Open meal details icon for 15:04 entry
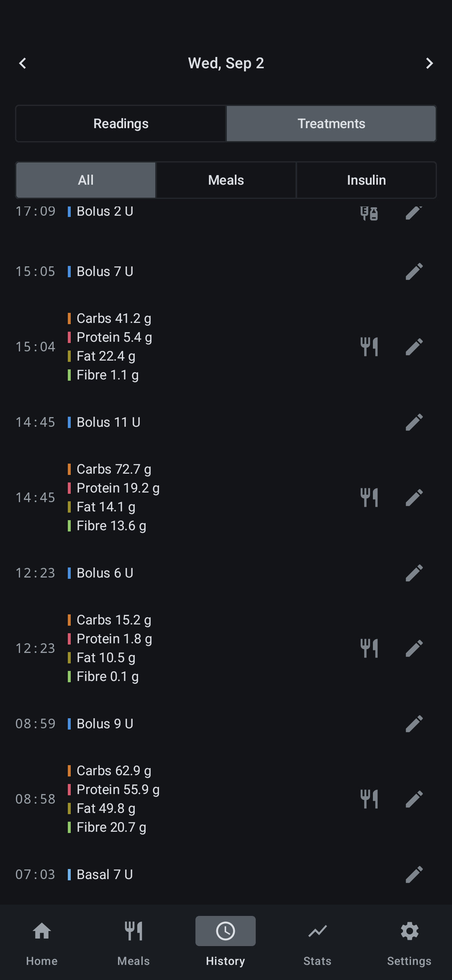Viewport: 452px width, 980px height. tap(369, 347)
